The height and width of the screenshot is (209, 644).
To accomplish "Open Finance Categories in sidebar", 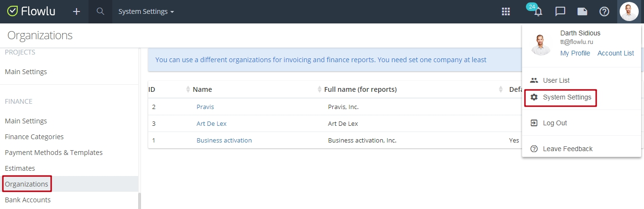I will point(34,137).
